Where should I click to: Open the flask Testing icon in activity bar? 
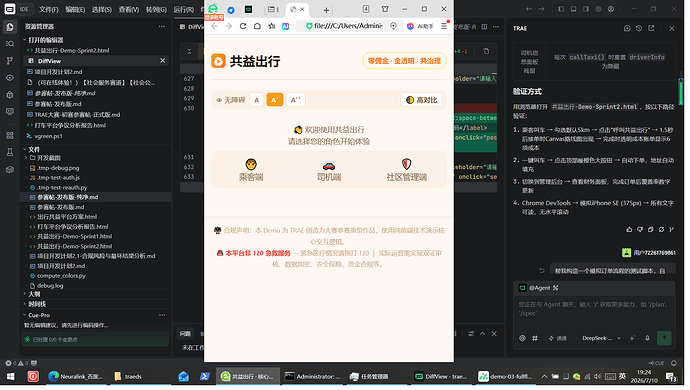pyautogui.click(x=10, y=153)
